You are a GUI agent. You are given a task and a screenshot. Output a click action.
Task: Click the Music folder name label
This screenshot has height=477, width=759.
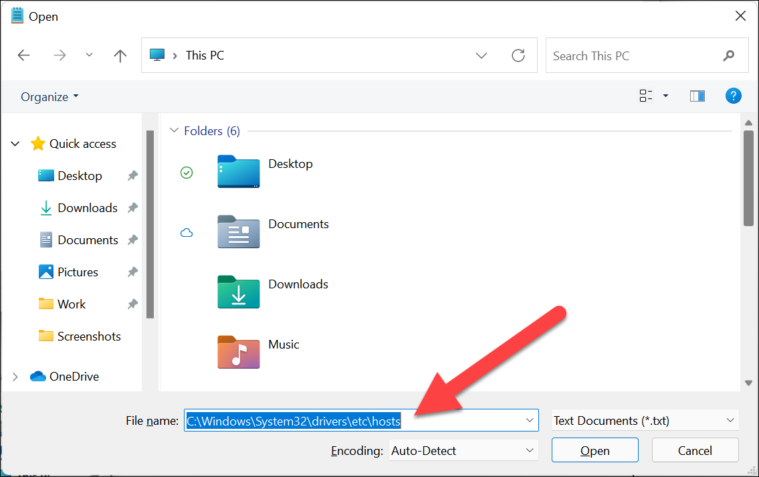click(284, 344)
